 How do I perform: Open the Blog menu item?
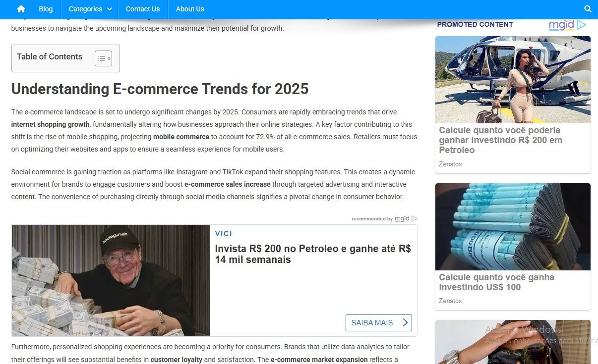[46, 9]
